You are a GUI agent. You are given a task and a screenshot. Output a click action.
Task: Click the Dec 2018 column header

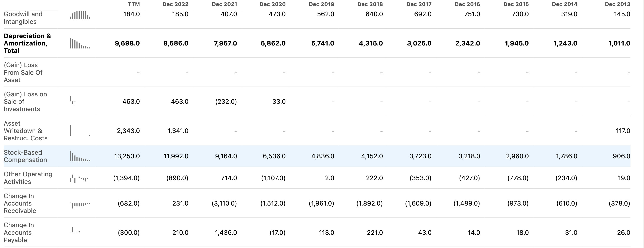(x=370, y=4)
